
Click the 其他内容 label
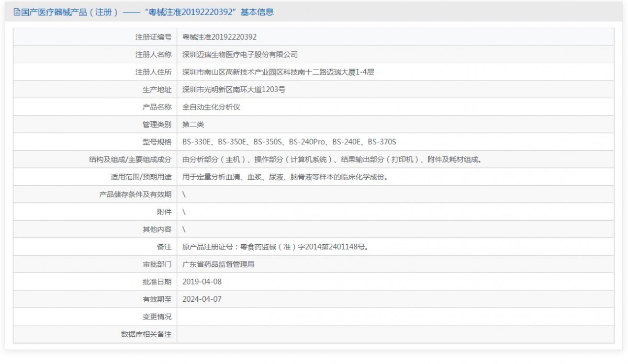[157, 229]
